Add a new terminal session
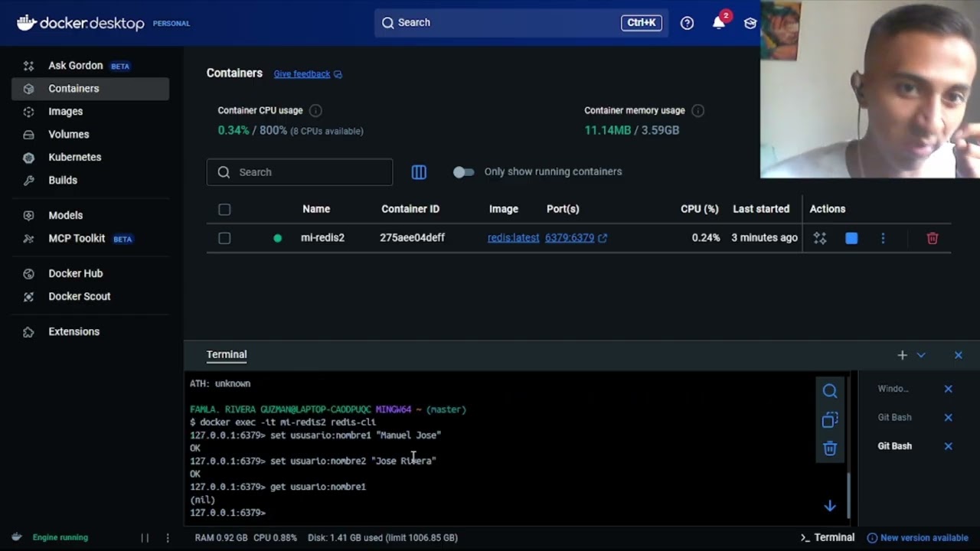The width and height of the screenshot is (980, 551). click(x=902, y=355)
